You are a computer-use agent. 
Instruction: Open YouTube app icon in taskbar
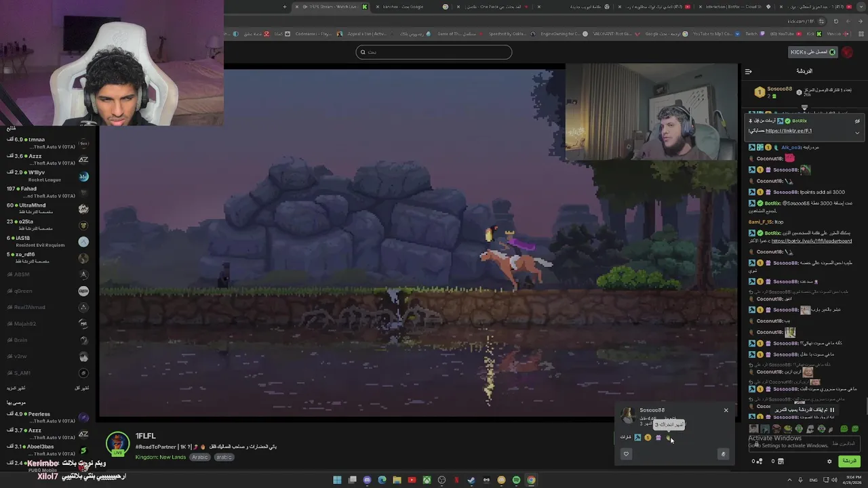(412, 480)
